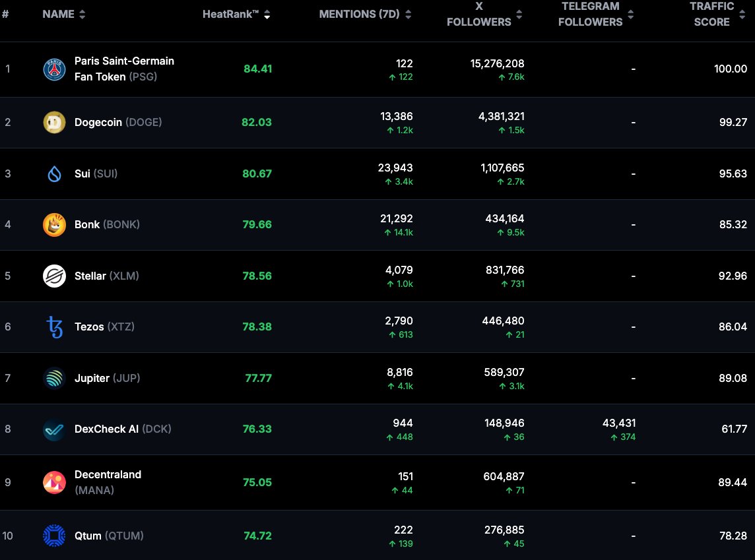The width and height of the screenshot is (755, 560).
Task: Click the X followers value 15,276,208
Action: tap(498, 63)
